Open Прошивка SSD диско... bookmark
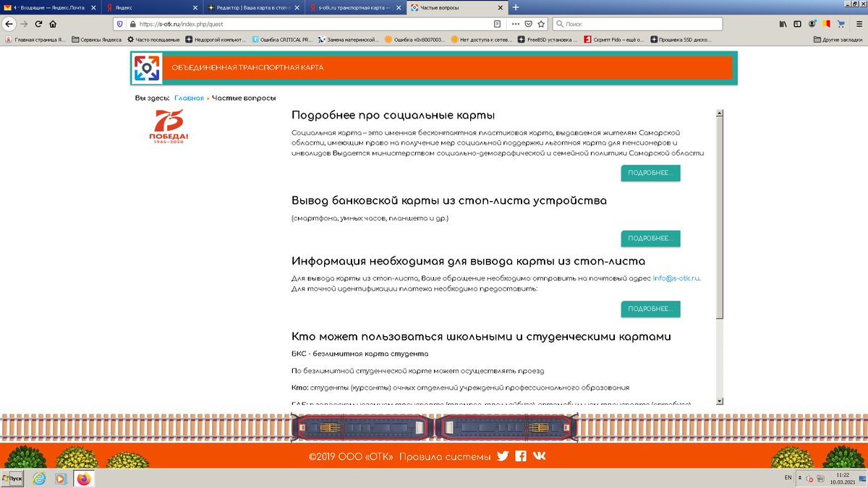The image size is (868, 488). coord(681,40)
